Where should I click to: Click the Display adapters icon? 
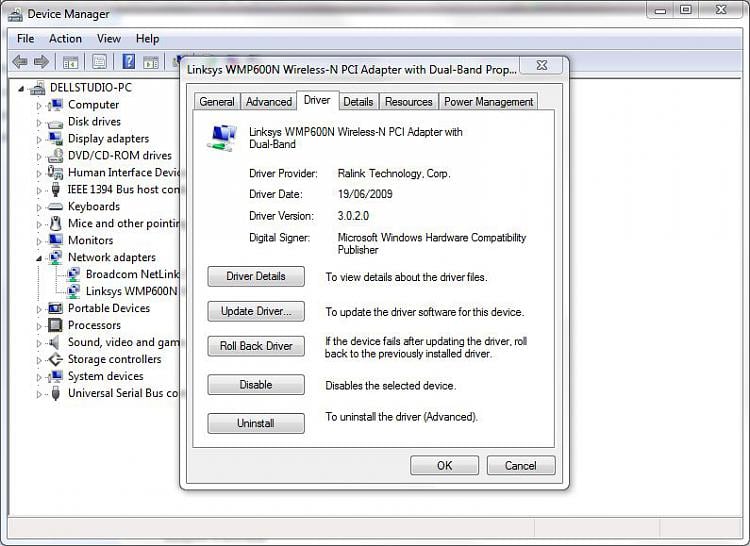[55, 139]
